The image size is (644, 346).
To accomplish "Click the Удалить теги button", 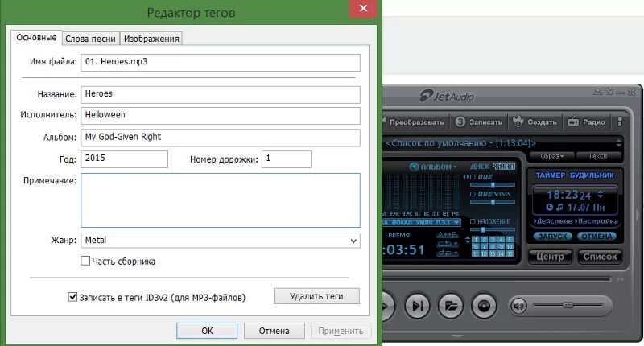I will pyautogui.click(x=316, y=296).
